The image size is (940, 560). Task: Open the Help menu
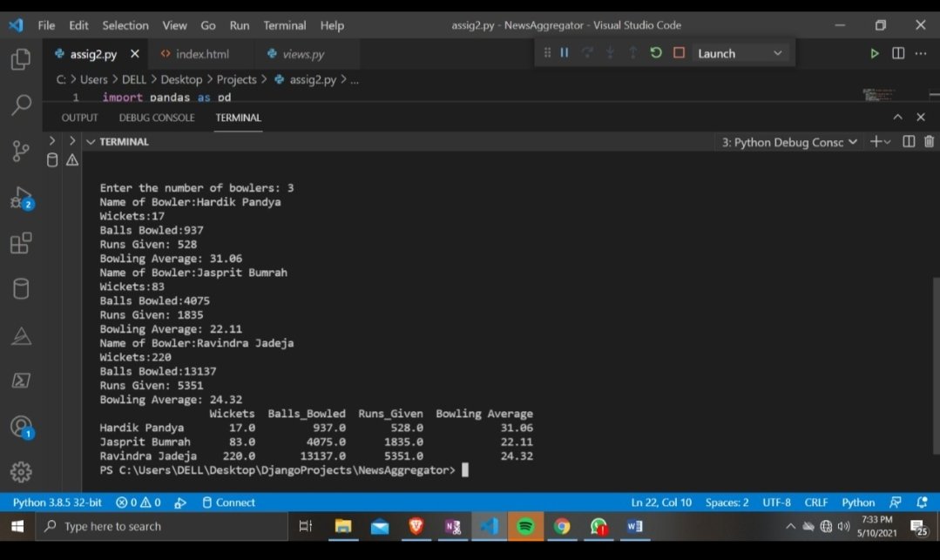(332, 25)
